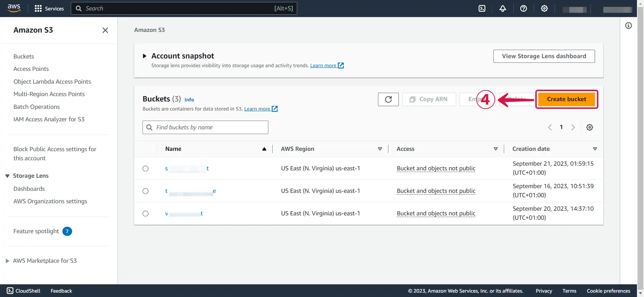Sort by AWS Region column arrow
This screenshot has height=297, width=644.
coord(380,149)
